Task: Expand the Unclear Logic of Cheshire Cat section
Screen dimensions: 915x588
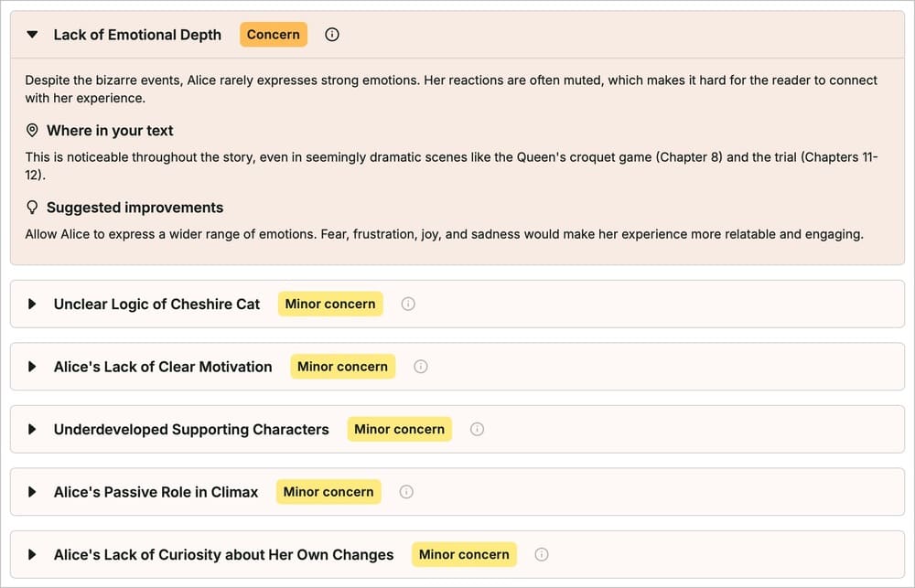Action: tap(33, 304)
